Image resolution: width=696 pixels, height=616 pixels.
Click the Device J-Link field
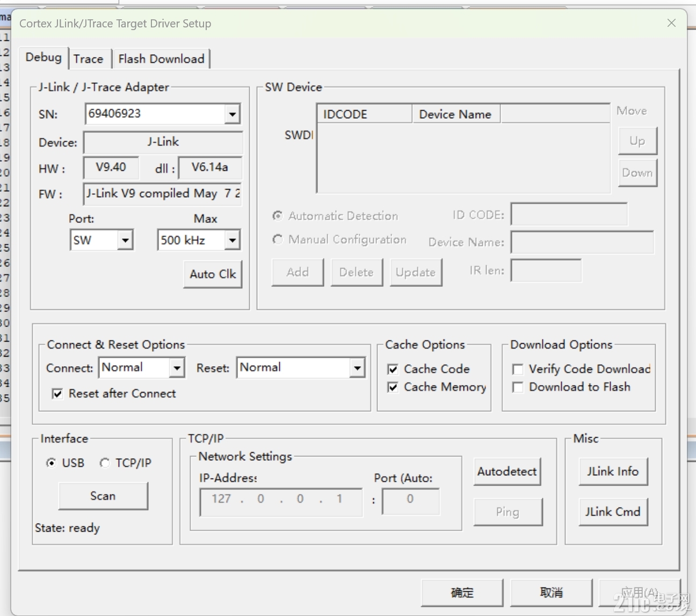[x=163, y=142]
